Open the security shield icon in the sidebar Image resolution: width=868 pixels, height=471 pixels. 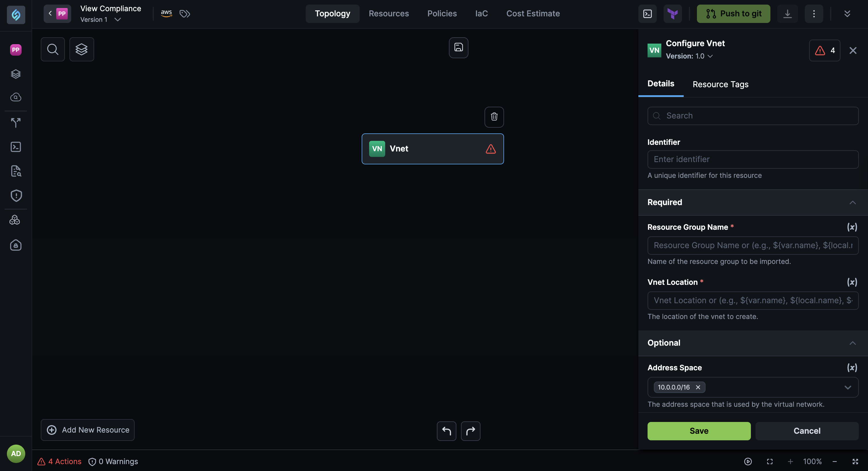[x=16, y=195]
